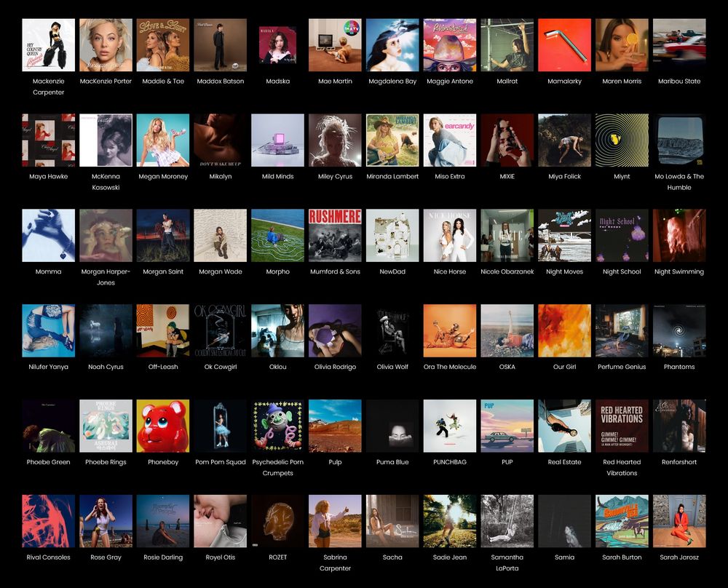Open the PUP album cover
This screenshot has width=728, height=588.
[507, 426]
